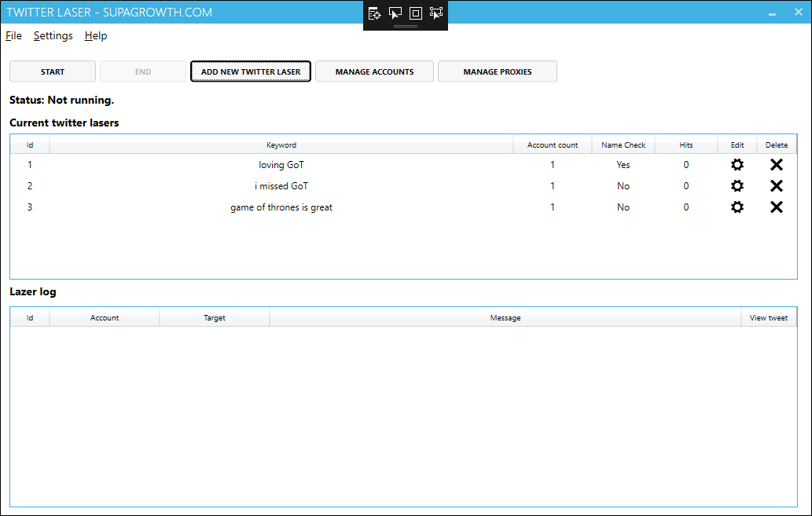This screenshot has height=516, width=812.
Task: Toggle display layout adorners icon
Action: coord(416,13)
